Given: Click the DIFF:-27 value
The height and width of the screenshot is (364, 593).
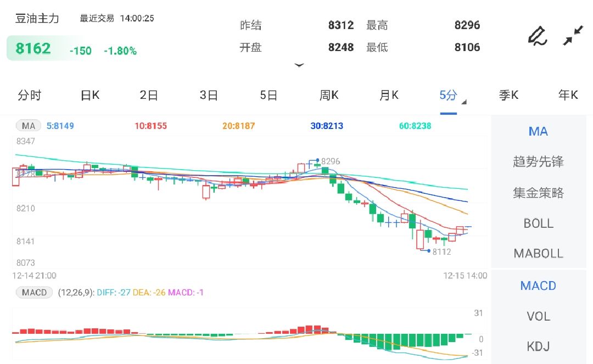Looking at the screenshot, I should (x=114, y=293).
